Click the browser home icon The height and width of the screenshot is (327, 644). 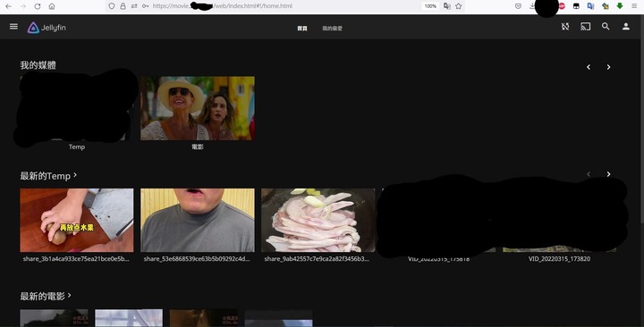coord(52,6)
